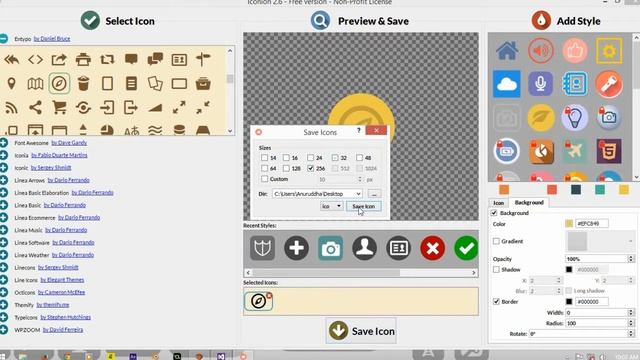640x360 pixels.
Task: Select the location pin icon
Action: click(x=11, y=84)
